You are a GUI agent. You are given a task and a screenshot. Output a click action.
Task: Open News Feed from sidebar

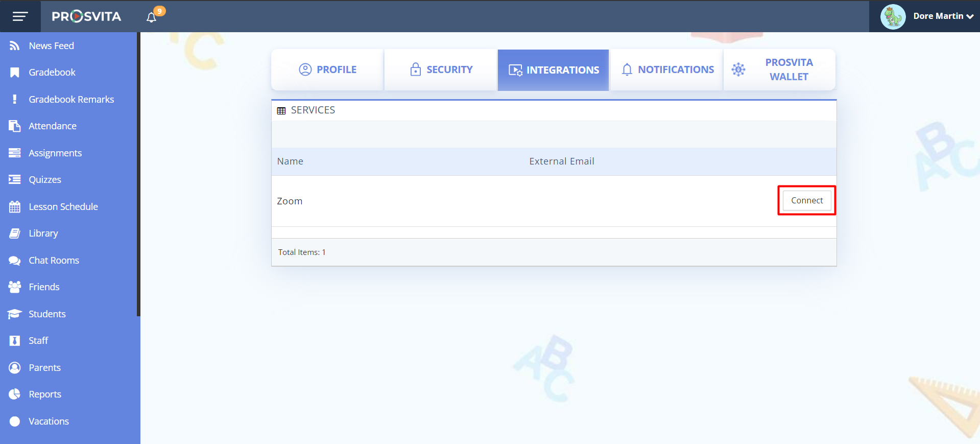[52, 46]
